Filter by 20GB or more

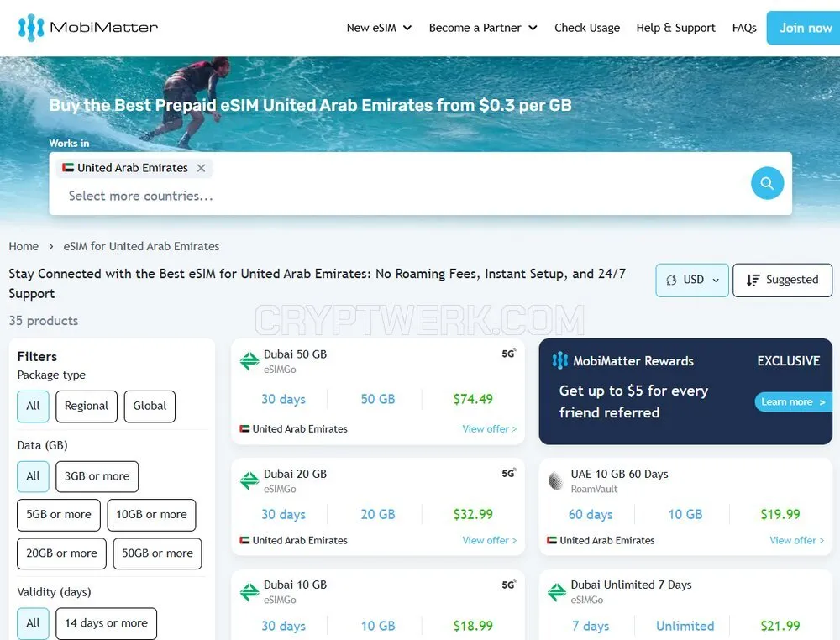pyautogui.click(x=61, y=553)
